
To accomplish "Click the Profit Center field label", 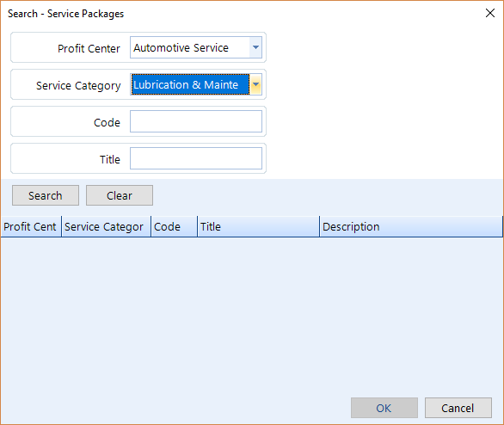I will click(89, 48).
